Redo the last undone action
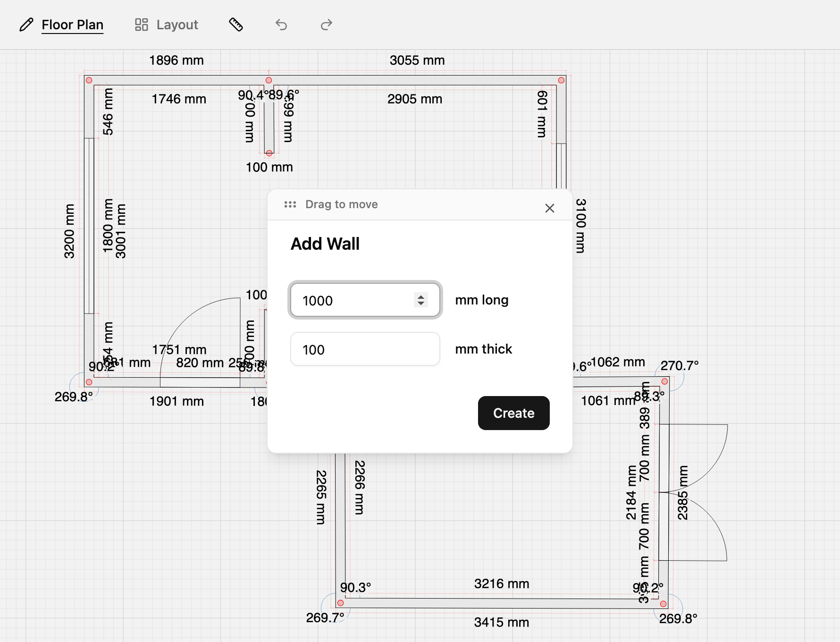The width and height of the screenshot is (840, 642). pyautogui.click(x=327, y=25)
